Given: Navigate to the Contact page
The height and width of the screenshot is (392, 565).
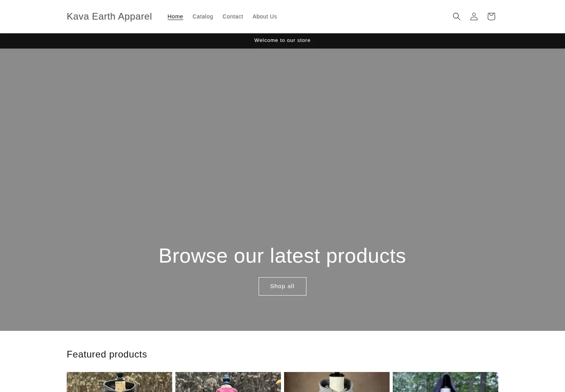Looking at the screenshot, I should (233, 16).
